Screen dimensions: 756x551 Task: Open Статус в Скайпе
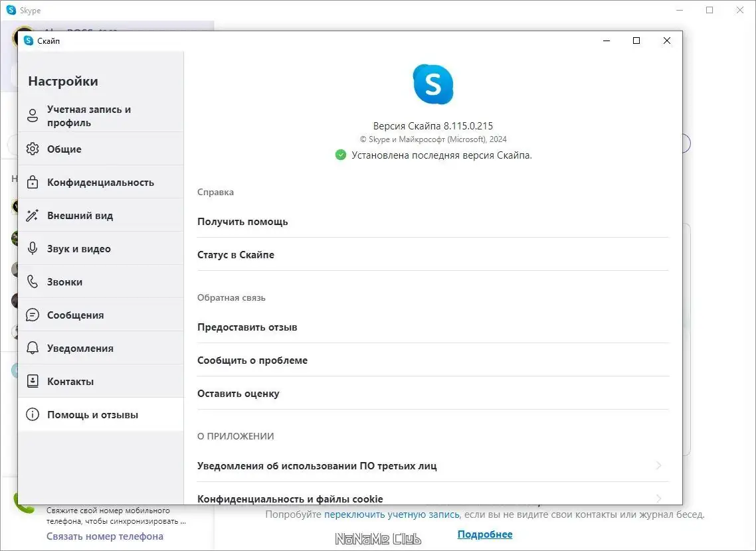click(433, 255)
